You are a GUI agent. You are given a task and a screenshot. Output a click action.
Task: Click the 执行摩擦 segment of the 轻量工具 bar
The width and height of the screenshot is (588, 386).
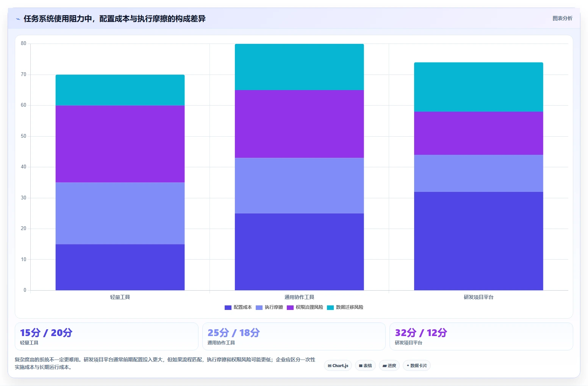[120, 213]
